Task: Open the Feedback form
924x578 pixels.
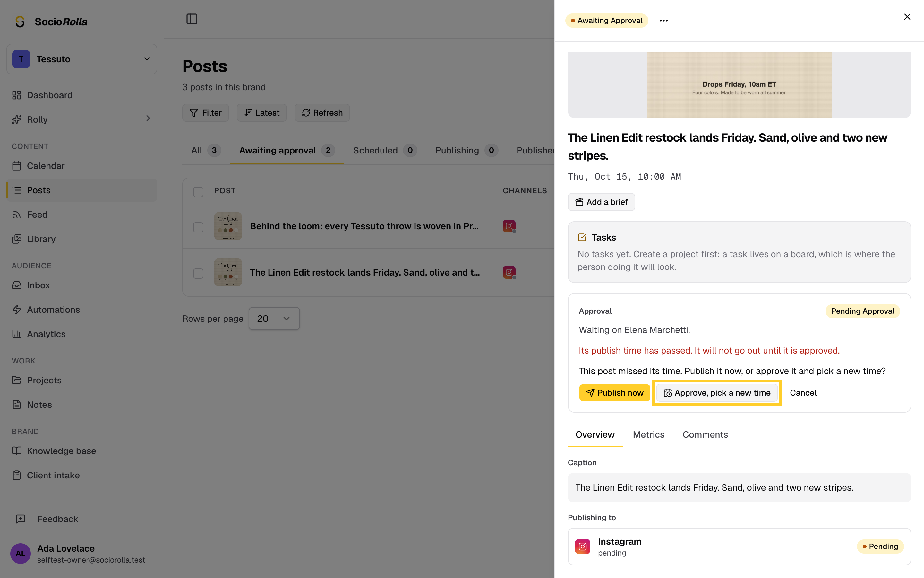Action: coord(82,519)
